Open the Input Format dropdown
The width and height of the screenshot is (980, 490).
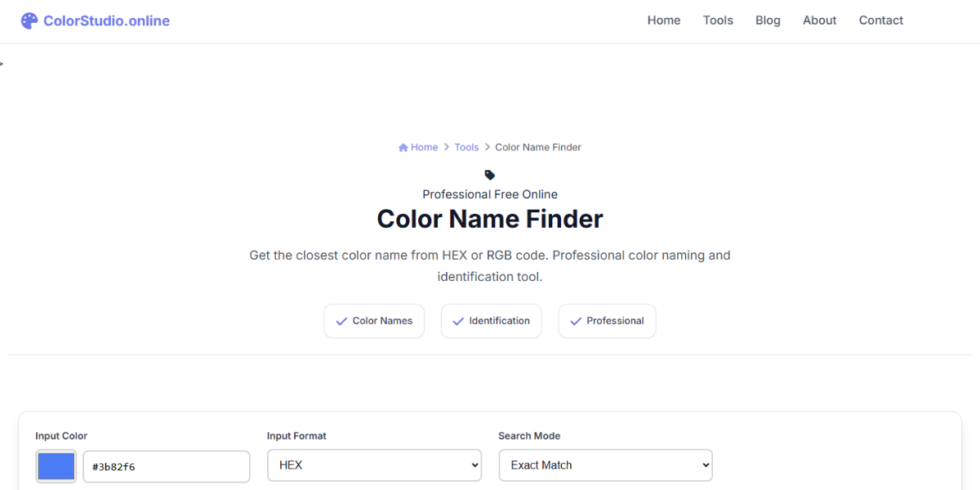click(373, 465)
